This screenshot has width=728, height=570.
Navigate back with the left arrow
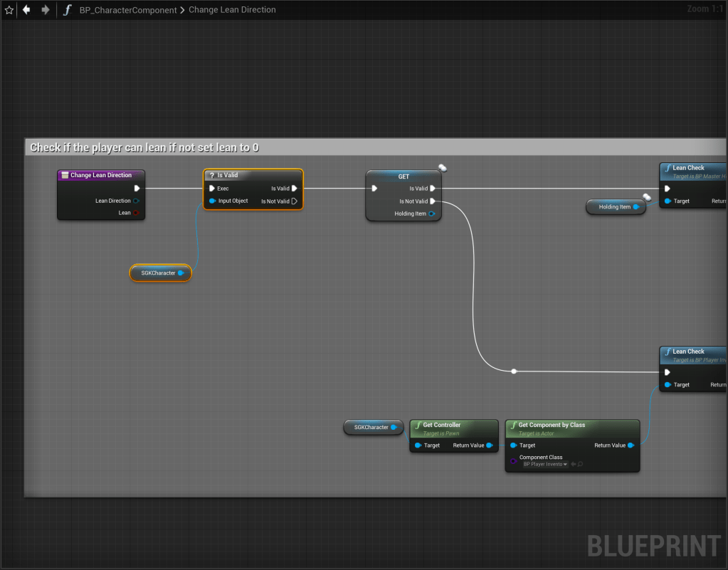tap(26, 10)
